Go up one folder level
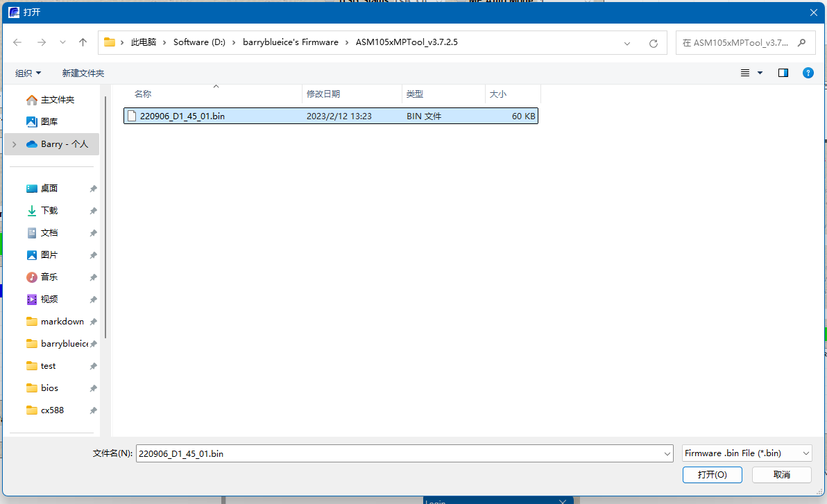Viewport: 827px width, 504px height. 83,43
